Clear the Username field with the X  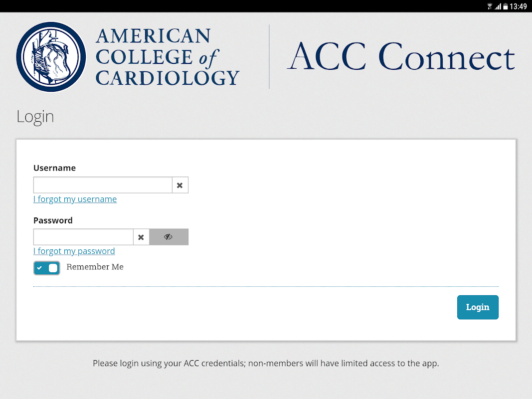(180, 185)
